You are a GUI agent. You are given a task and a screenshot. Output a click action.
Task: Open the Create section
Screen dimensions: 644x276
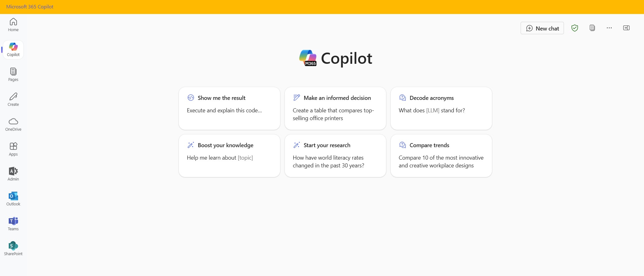pos(13,99)
